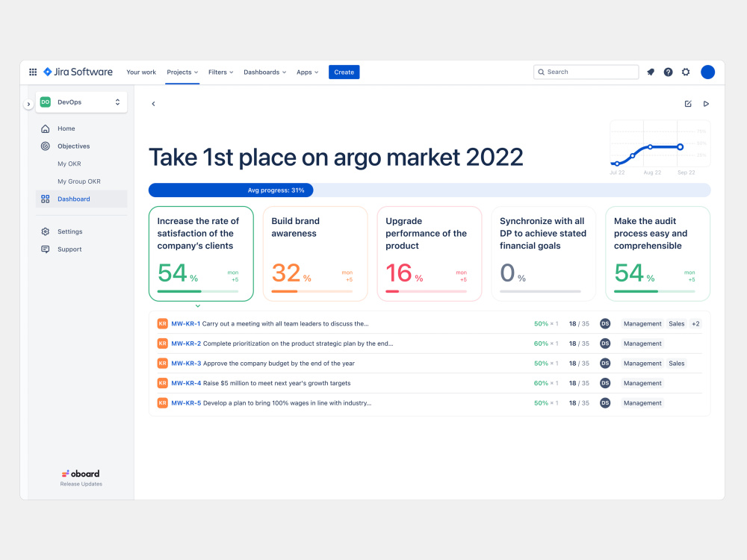This screenshot has width=747, height=560.
Task: Select Objectives in the sidebar
Action: [73, 146]
